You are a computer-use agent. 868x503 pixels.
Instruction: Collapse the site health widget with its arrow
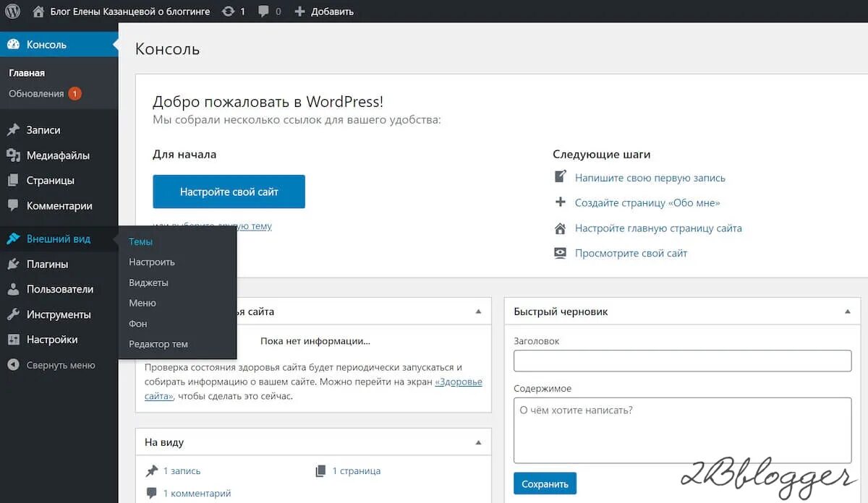click(477, 311)
